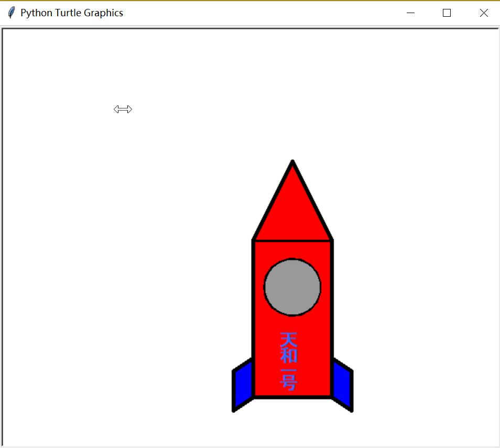
Task: Click the Python Turtle Graphics title text
Action: tap(72, 13)
